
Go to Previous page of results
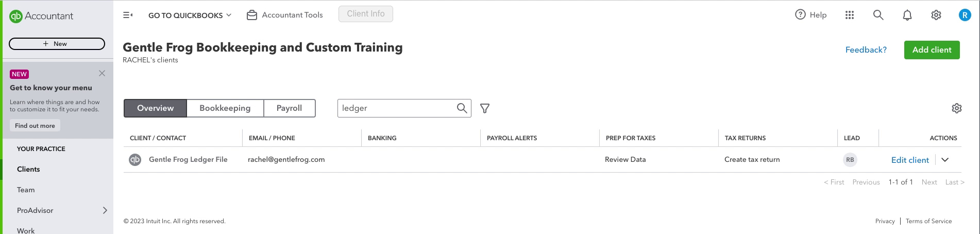point(866,182)
